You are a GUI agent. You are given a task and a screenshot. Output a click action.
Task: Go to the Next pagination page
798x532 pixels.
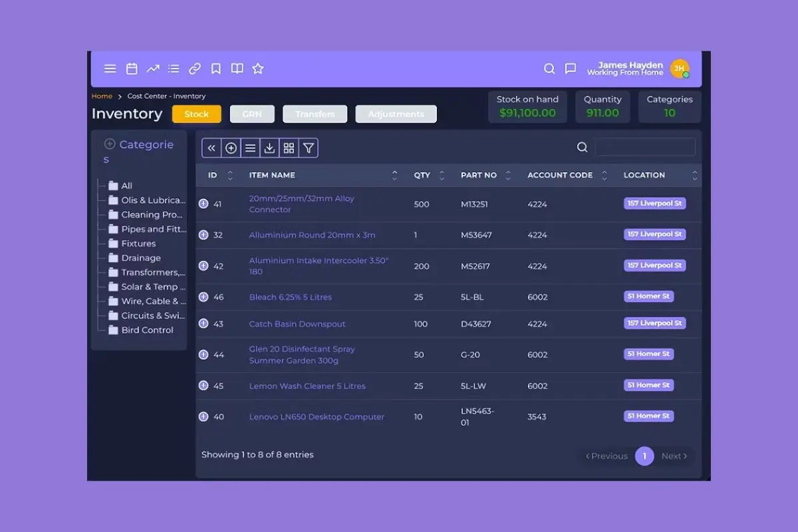point(674,456)
